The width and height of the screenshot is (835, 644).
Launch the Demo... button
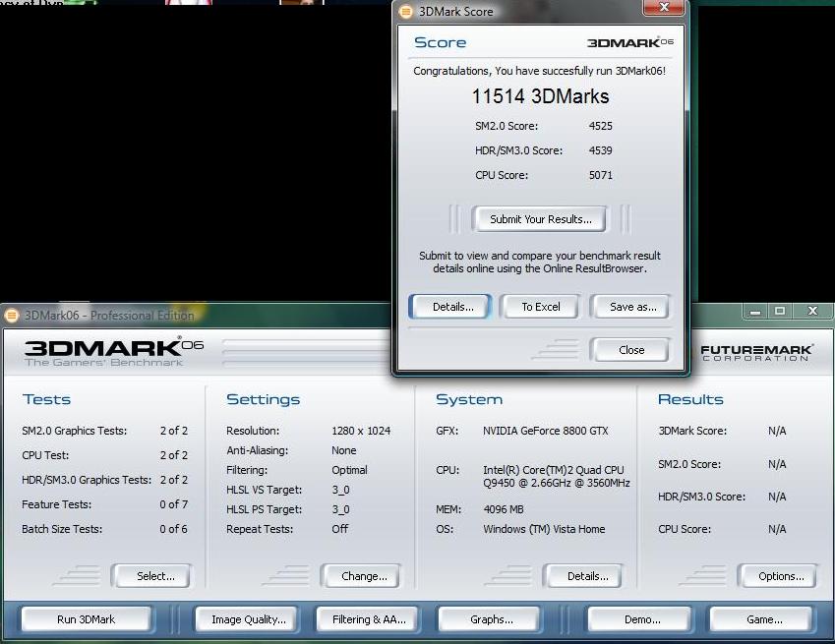(640, 619)
